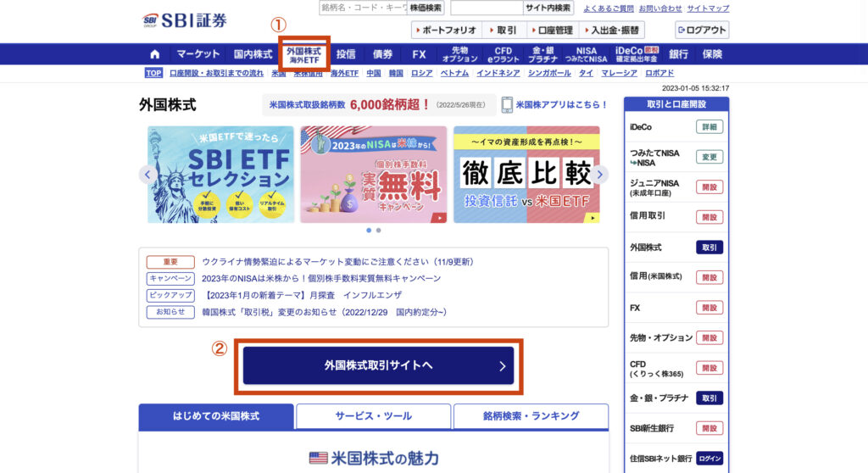Focus the site search input field
Image resolution: width=868 pixels, height=473 pixels.
(x=487, y=8)
